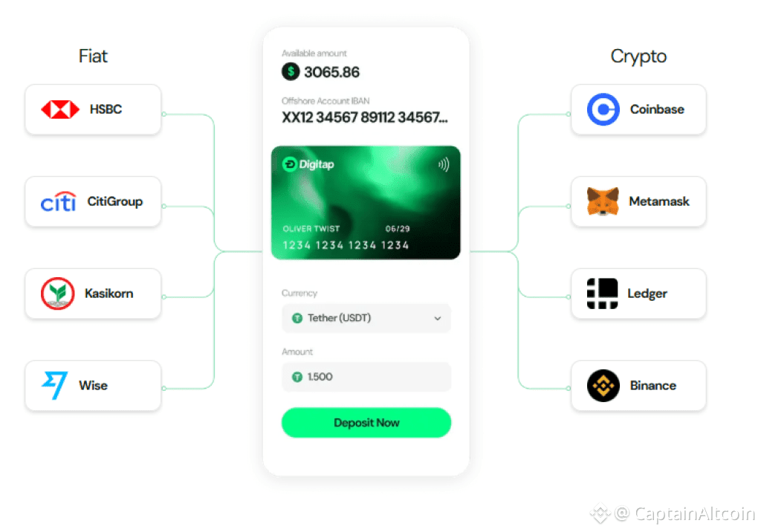Screen dimensions: 761x532
Task: Click the Binance logo icon
Action: [603, 386]
